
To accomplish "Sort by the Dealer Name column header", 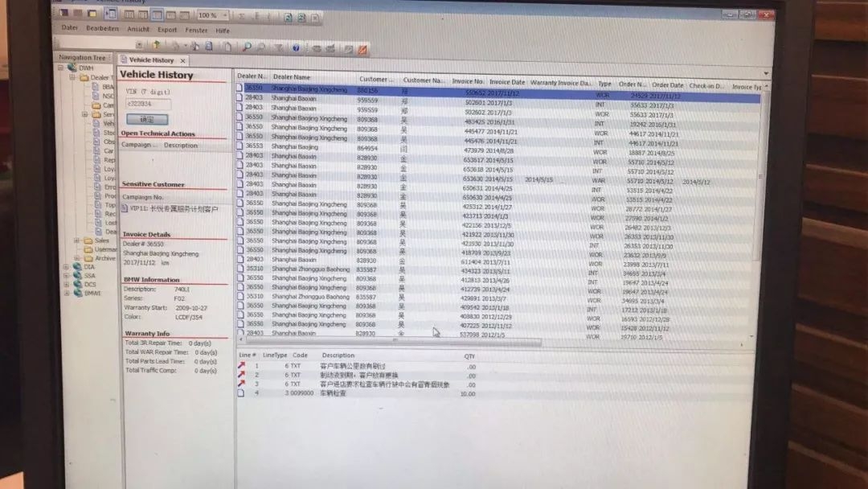I will [292, 77].
